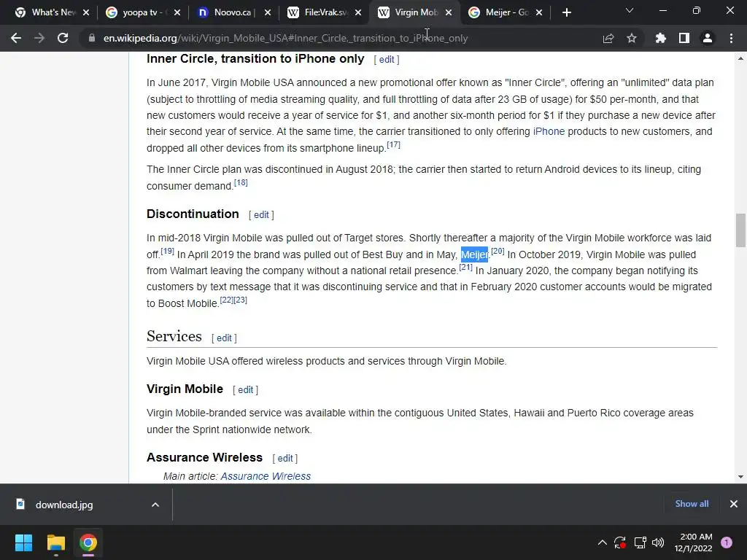Click the scrollbar up arrow

740,58
